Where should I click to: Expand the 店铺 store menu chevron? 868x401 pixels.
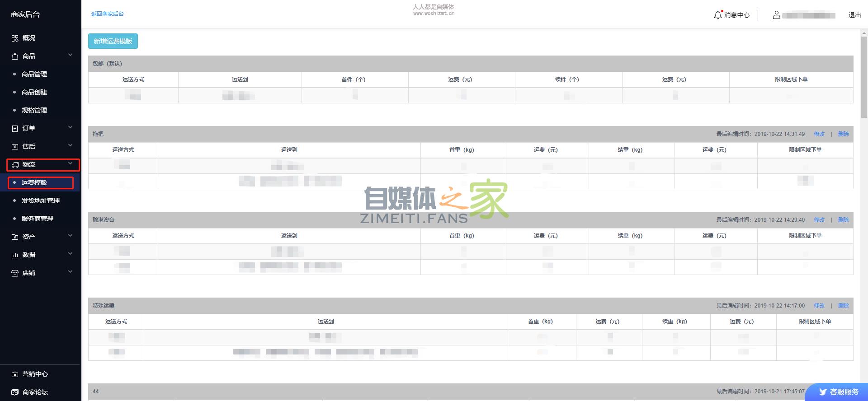(x=70, y=272)
